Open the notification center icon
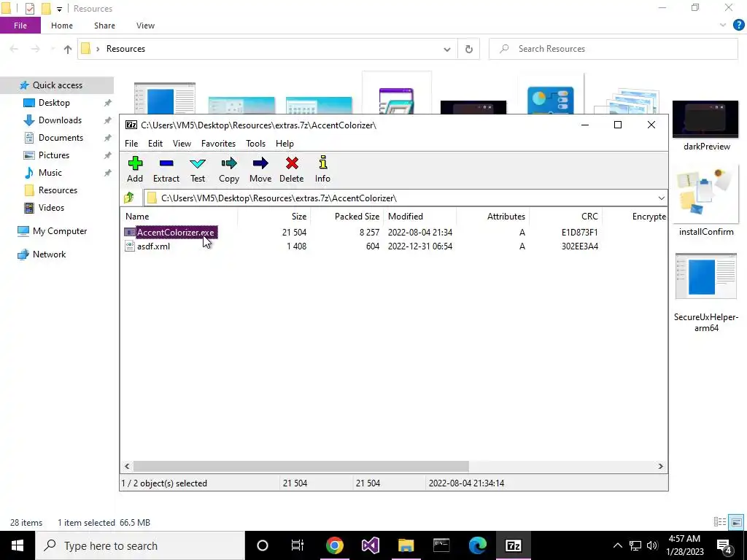Screen dimensions: 747x560 click(724, 545)
